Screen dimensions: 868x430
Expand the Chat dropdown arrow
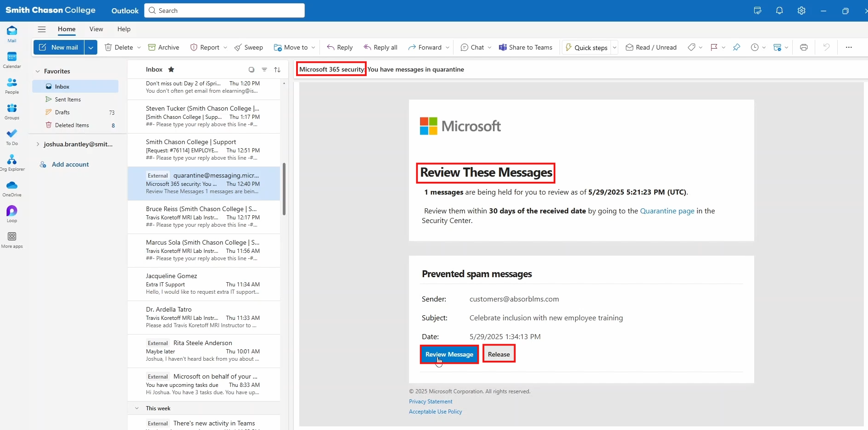489,47
